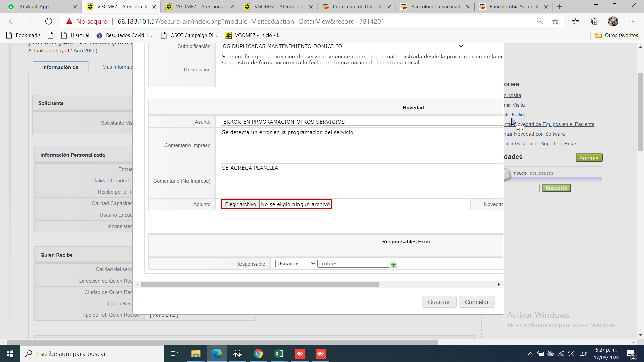644x362 pixels.
Task: Open the second red AnyDesk taskbar icon
Action: pos(321,354)
